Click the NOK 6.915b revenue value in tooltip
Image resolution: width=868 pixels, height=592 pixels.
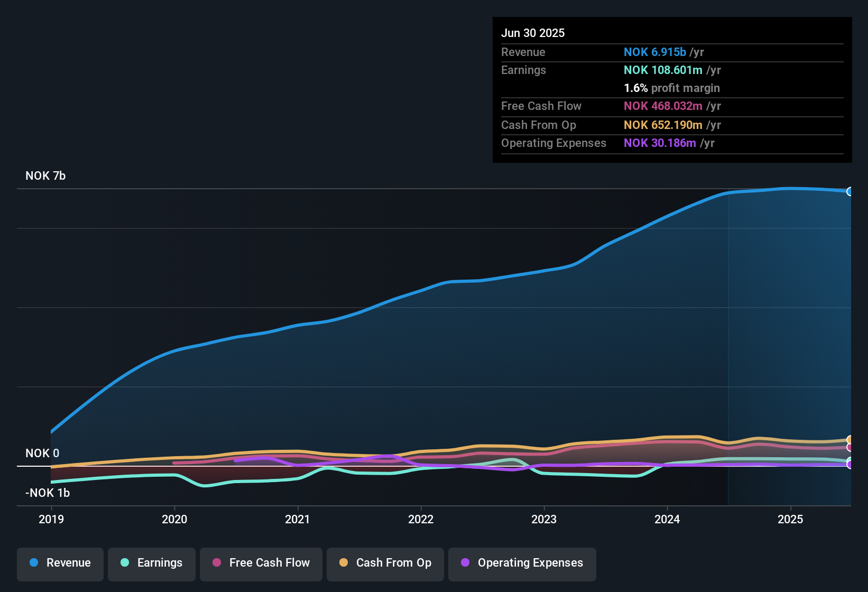[x=655, y=52]
